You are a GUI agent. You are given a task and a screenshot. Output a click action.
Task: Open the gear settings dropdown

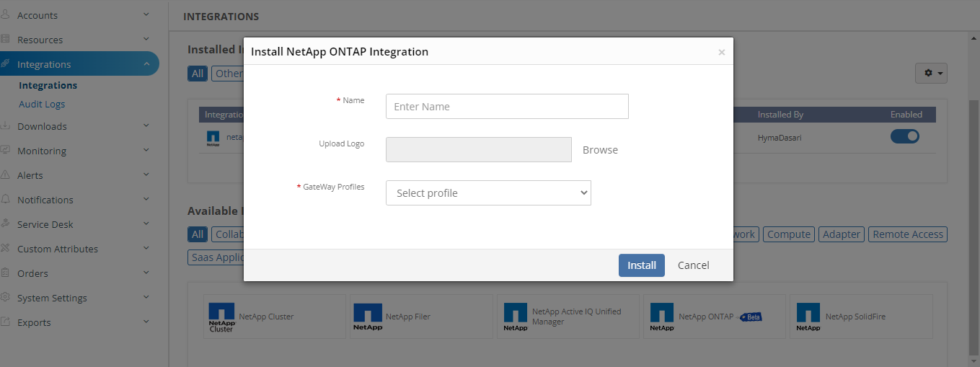(931, 74)
